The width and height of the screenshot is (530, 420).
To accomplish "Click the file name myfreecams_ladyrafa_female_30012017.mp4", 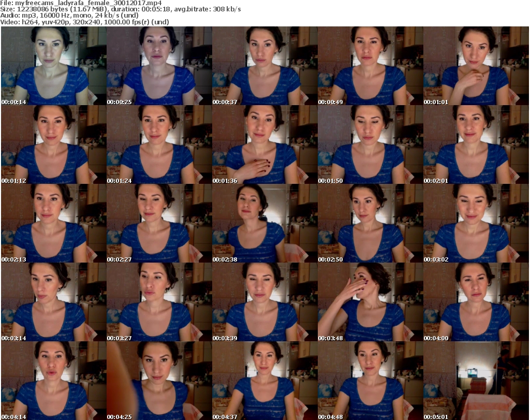I will click(88, 3).
